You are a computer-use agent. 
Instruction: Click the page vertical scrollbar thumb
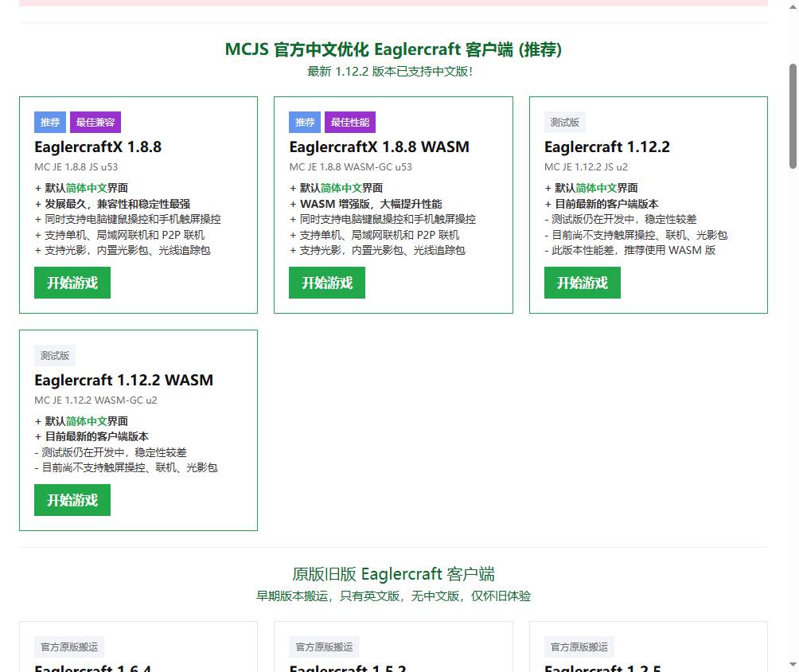tap(793, 116)
